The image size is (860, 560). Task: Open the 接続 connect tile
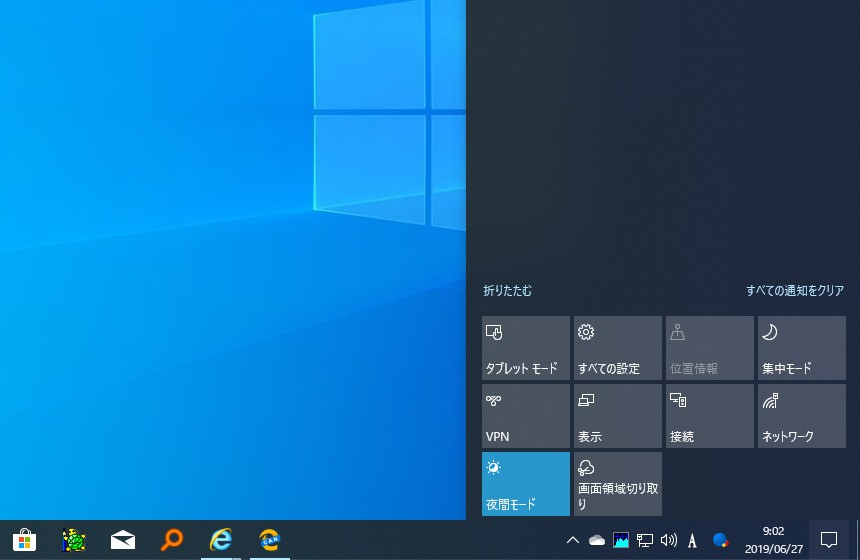pyautogui.click(x=710, y=416)
